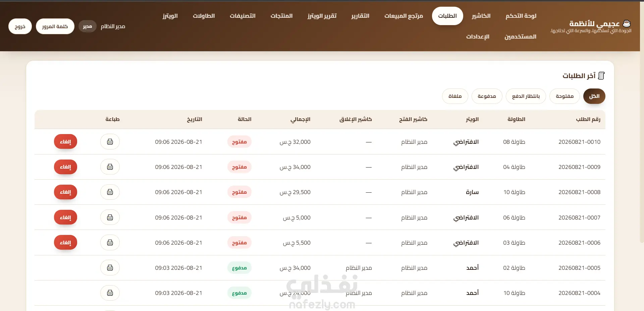Select the الكل filter chip

pyautogui.click(x=594, y=96)
